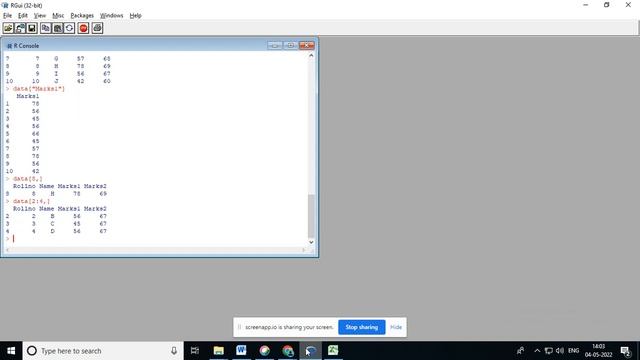Click the microphone icon in taskbar search
This screenshot has width=640, height=360.
[174, 351]
